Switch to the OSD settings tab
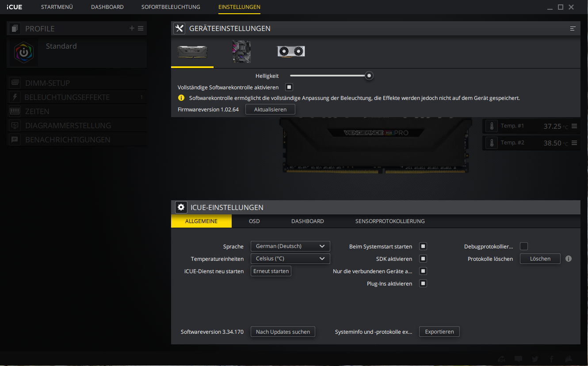Image resolution: width=588 pixels, height=366 pixels. click(x=254, y=221)
